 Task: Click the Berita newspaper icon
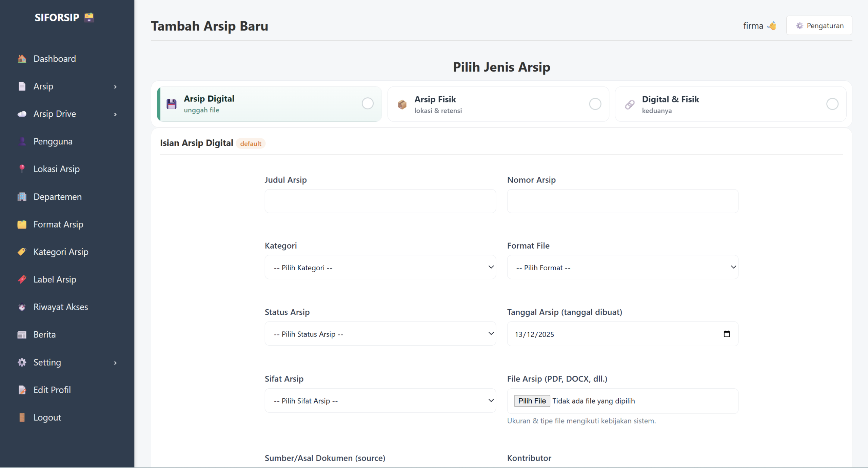point(22,335)
